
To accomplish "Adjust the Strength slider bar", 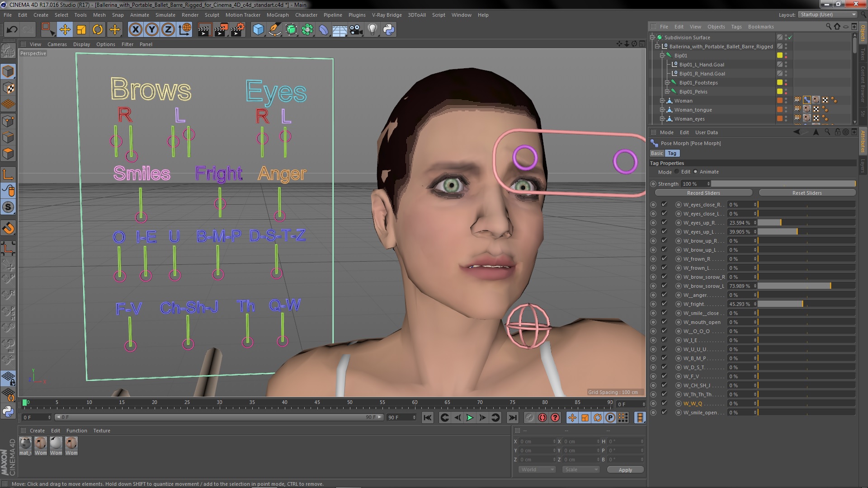I will (x=783, y=184).
